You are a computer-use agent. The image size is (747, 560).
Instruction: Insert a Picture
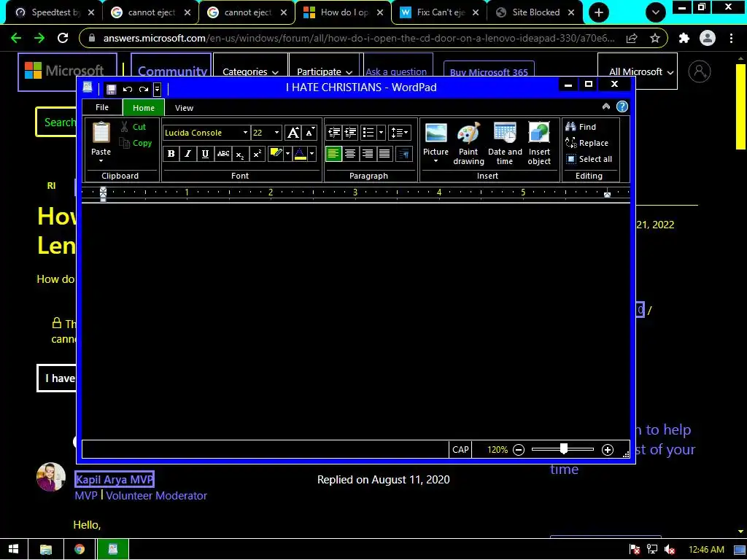click(436, 139)
